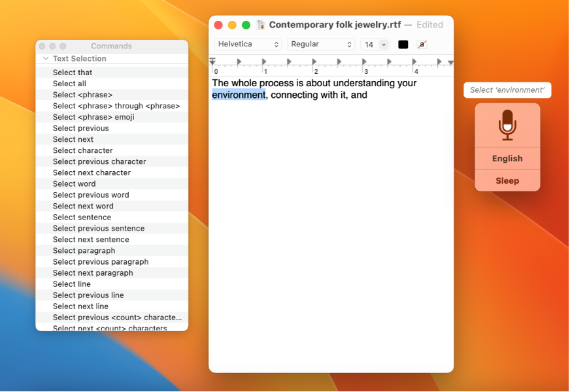Click the remove-styles 'a' icon in the toolbar
This screenshot has height=392, width=570.
[x=422, y=44]
